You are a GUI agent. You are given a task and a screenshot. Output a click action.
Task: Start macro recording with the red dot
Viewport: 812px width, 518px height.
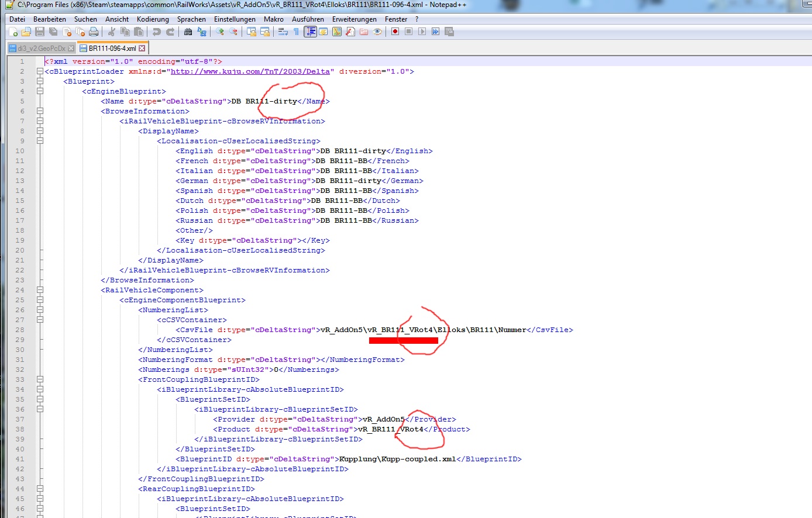pyautogui.click(x=395, y=32)
